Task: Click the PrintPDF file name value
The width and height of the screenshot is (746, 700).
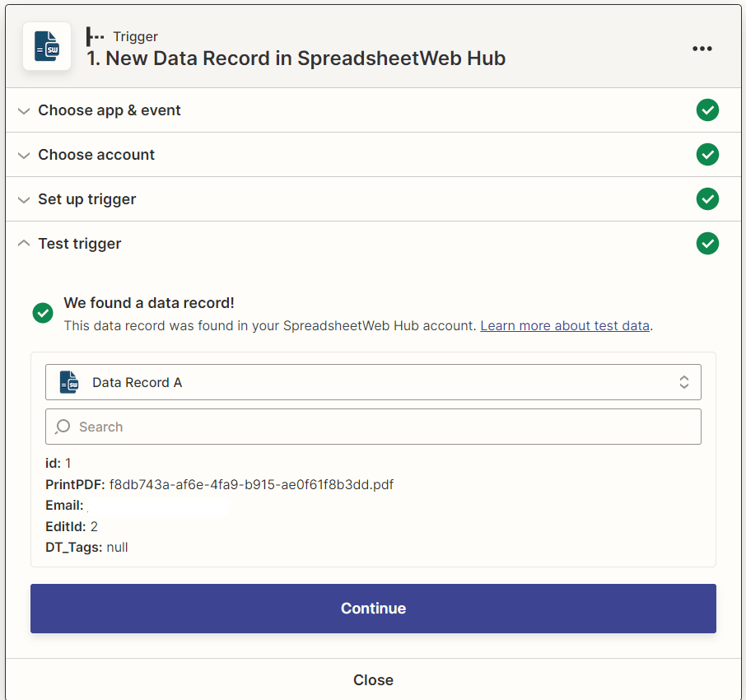Action: point(251,484)
